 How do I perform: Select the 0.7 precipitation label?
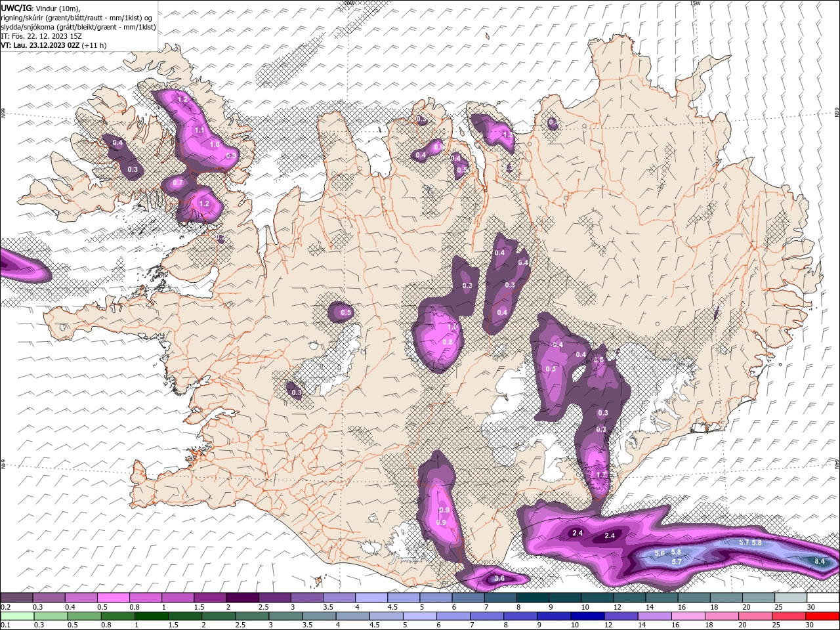tap(177, 183)
